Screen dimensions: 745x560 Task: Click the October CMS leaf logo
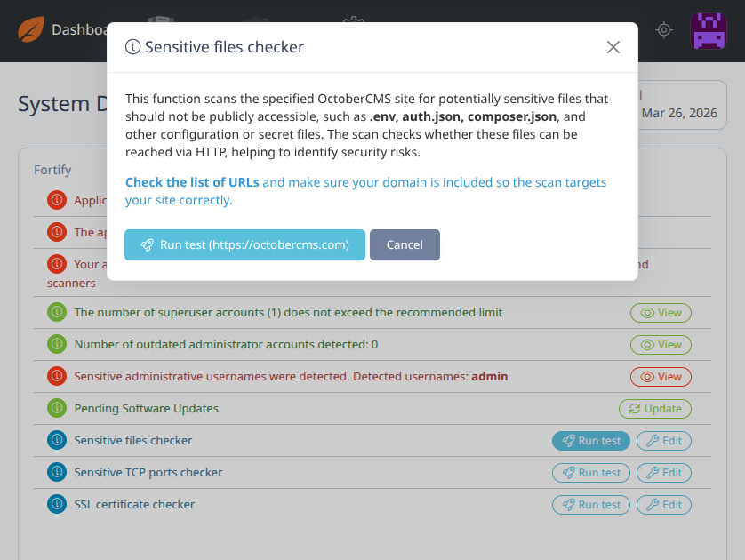(x=31, y=30)
